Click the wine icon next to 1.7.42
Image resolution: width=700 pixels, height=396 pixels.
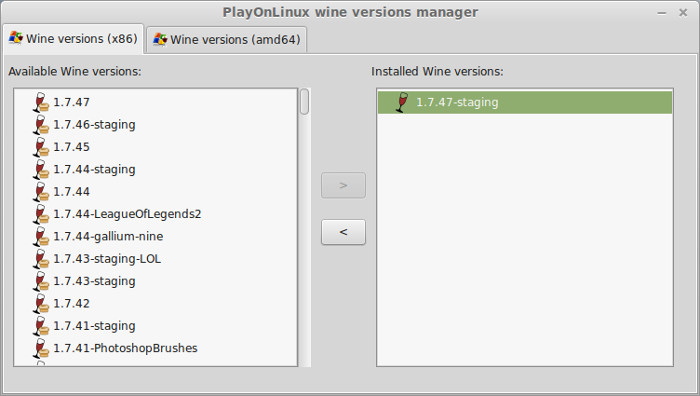(41, 303)
